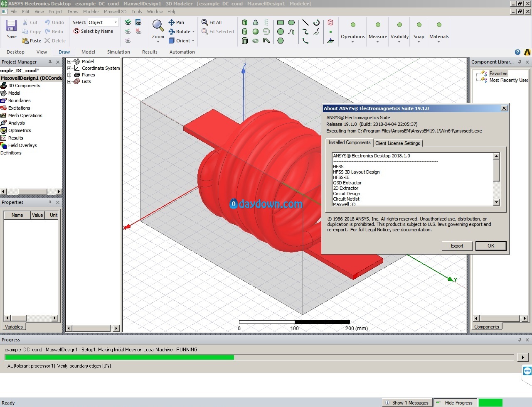Open the Help question mark icon
Screen dimensions: 532x407
[517, 52]
